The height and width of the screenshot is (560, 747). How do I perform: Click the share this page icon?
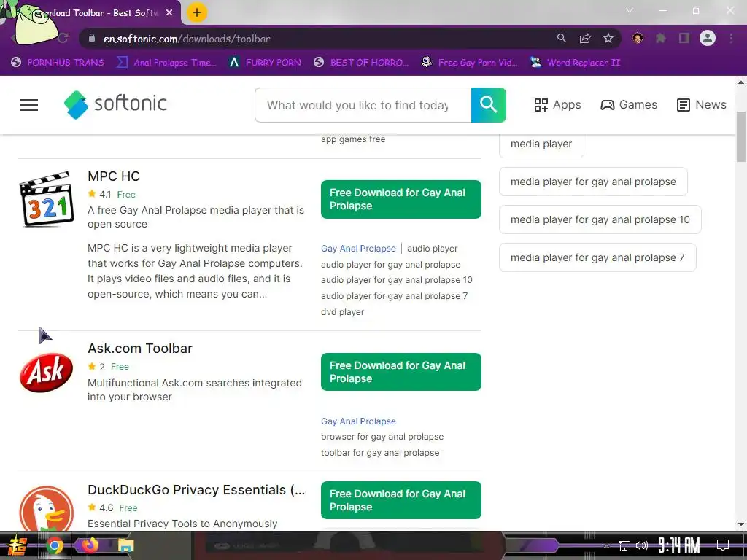tap(585, 38)
